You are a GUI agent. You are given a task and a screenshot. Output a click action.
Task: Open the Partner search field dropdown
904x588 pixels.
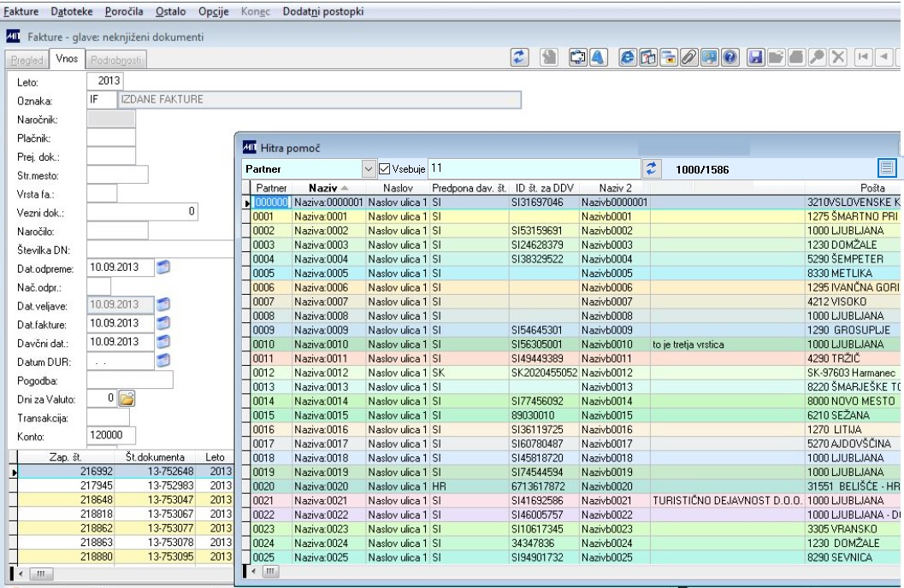point(369,169)
